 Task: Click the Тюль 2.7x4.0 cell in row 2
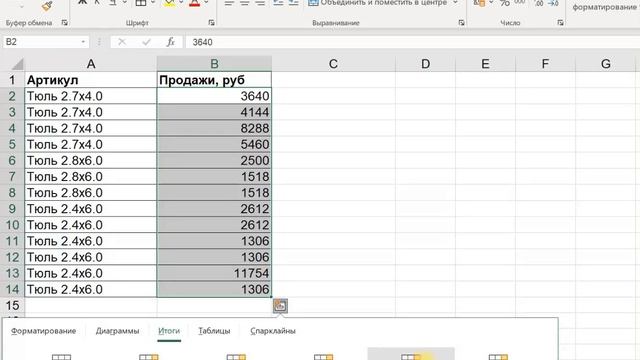coord(91,96)
